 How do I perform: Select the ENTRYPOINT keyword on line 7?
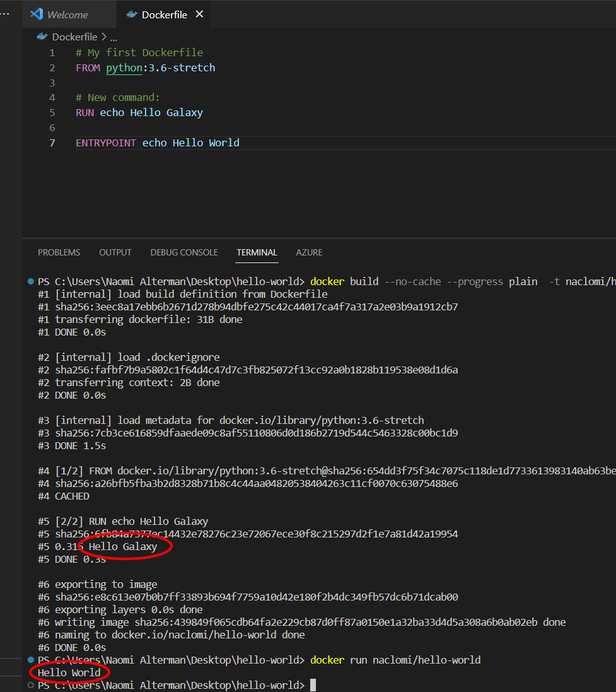(x=105, y=143)
